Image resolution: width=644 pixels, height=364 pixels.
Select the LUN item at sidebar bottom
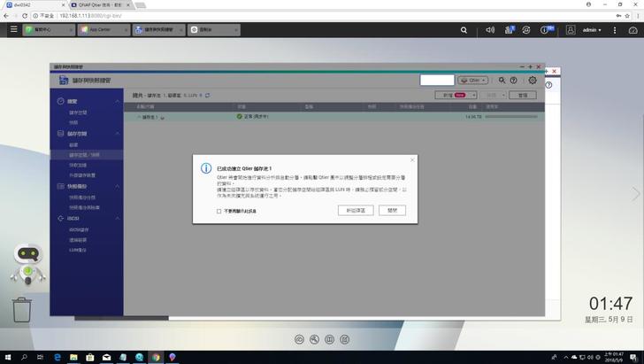pyautogui.click(x=78, y=250)
